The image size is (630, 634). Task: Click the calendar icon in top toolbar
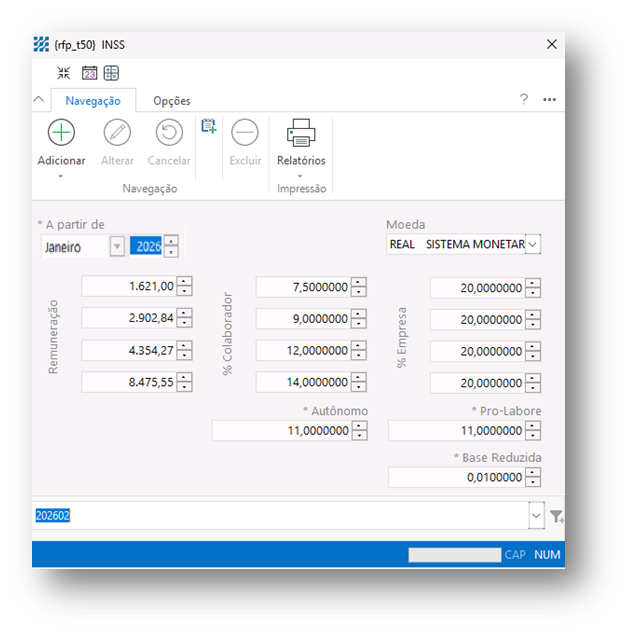click(89, 73)
